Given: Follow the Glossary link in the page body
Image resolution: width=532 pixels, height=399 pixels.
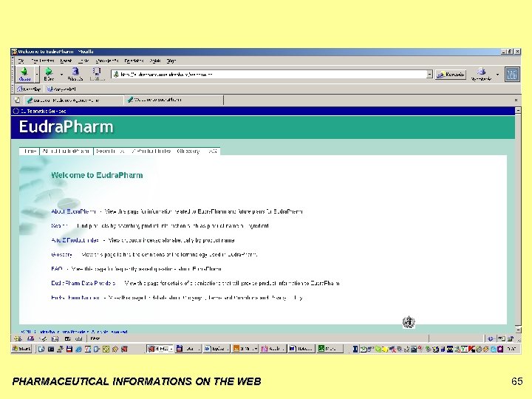Looking at the screenshot, I should pos(62,254).
